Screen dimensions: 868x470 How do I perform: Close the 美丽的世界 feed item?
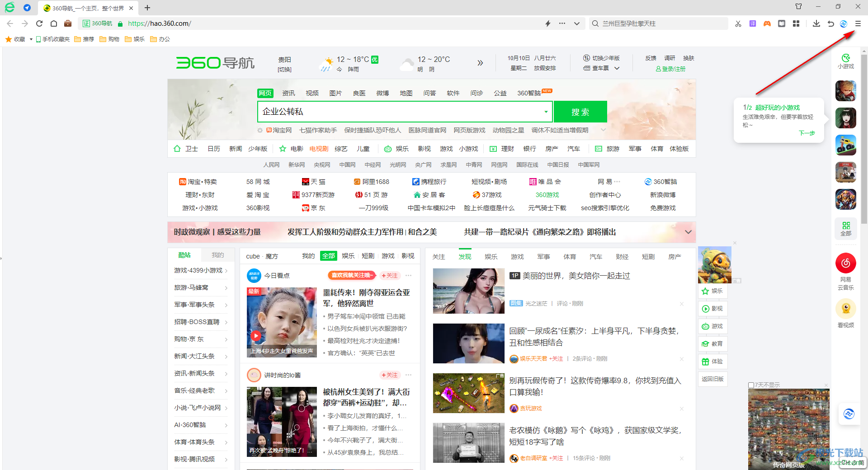(682, 304)
